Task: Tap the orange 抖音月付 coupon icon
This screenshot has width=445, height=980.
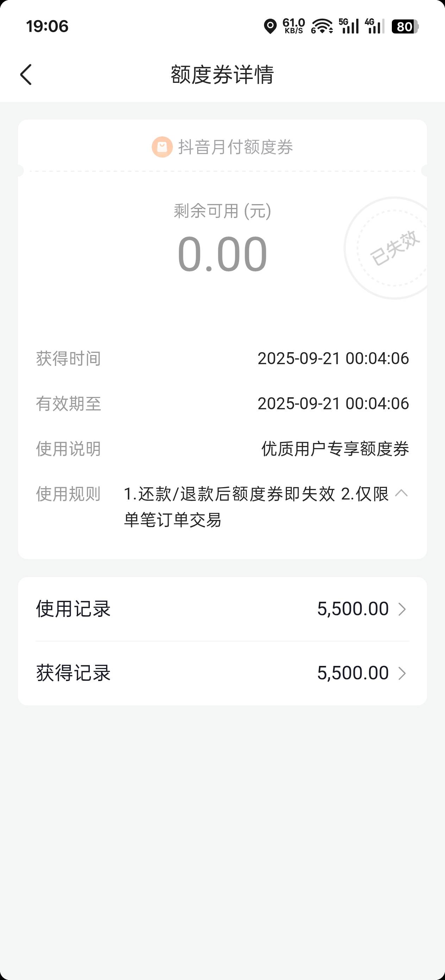Action: (x=162, y=147)
